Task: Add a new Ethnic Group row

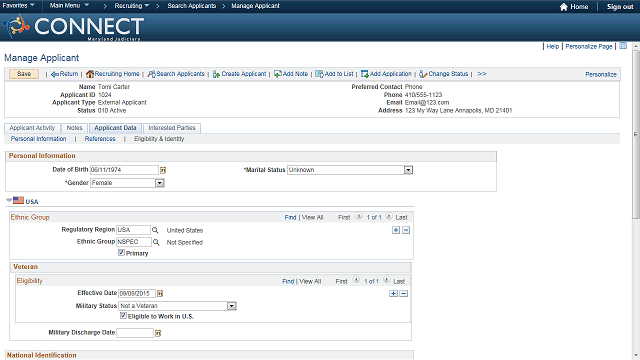Action: coord(396,230)
